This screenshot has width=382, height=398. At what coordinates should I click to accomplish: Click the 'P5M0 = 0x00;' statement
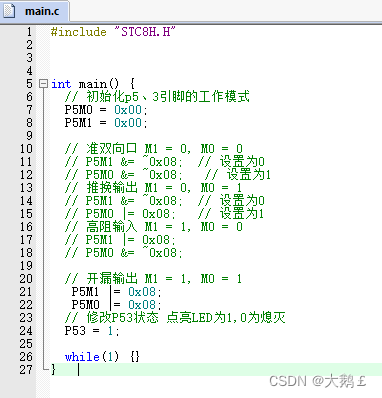(106, 110)
